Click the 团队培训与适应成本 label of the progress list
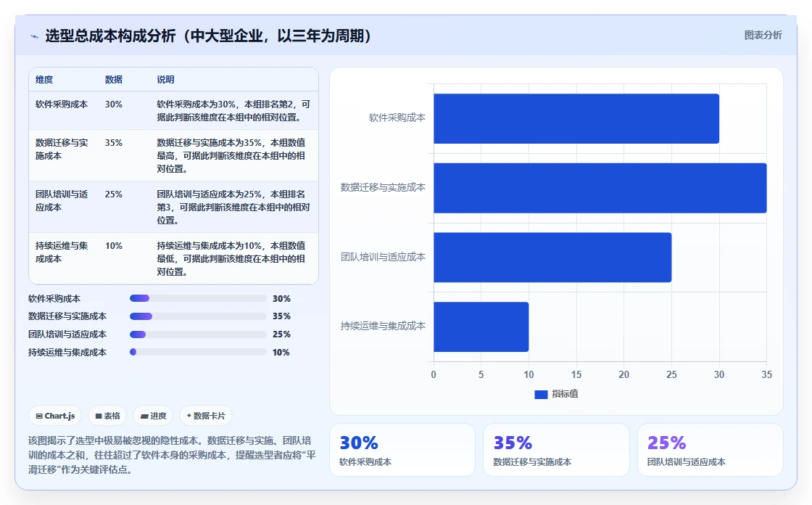The image size is (812, 505). pyautogui.click(x=67, y=334)
